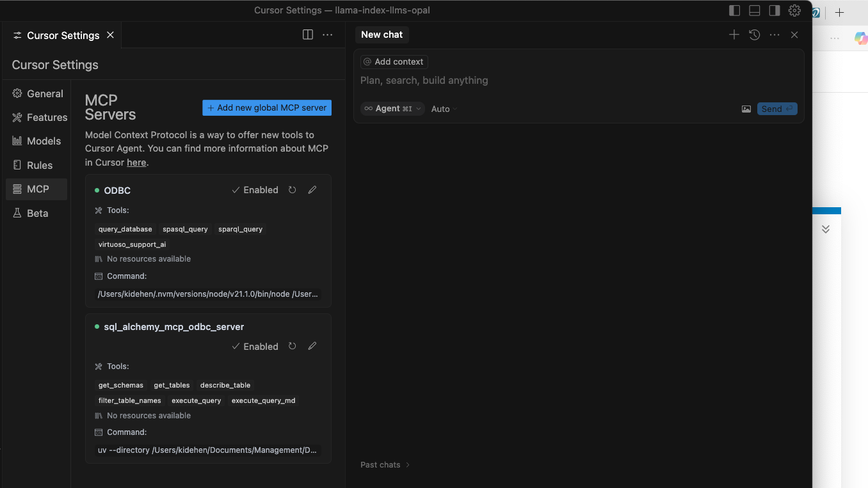Open Beta settings section

click(37, 213)
